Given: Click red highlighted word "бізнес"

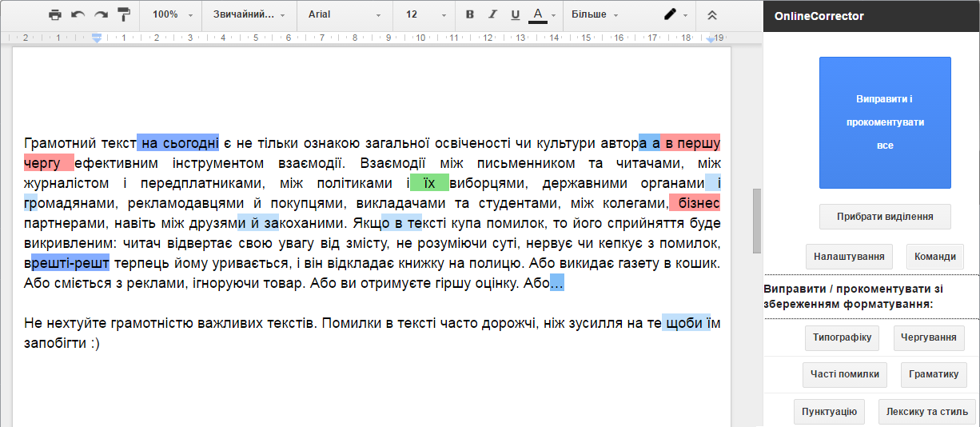Looking at the screenshot, I should (x=699, y=202).
